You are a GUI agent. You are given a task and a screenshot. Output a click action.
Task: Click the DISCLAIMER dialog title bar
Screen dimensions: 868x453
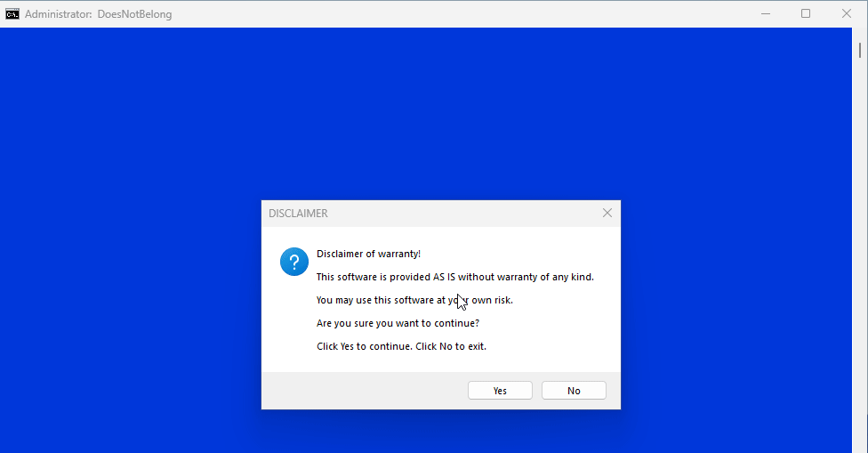(x=427, y=214)
